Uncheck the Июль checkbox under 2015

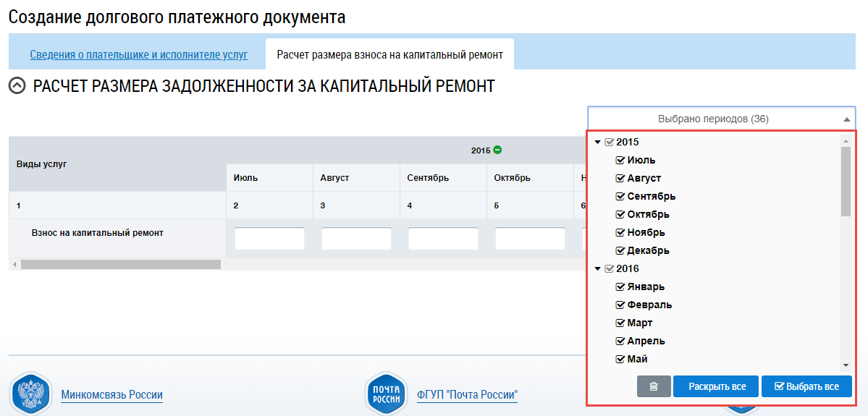[620, 160]
